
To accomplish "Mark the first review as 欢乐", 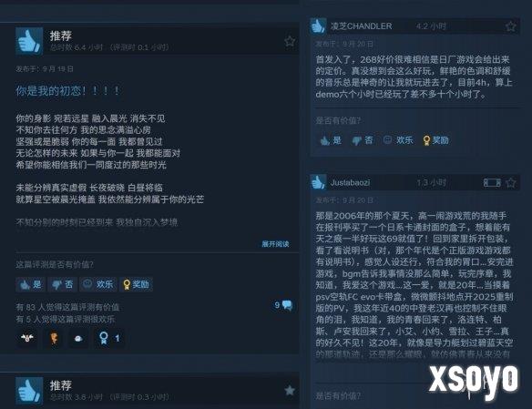I will click(98, 284).
